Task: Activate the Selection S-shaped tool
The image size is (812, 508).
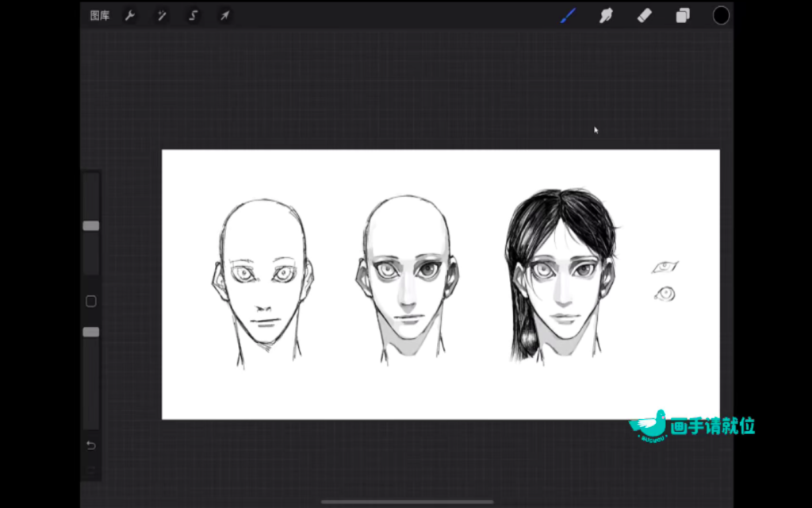Action: pyautogui.click(x=193, y=16)
